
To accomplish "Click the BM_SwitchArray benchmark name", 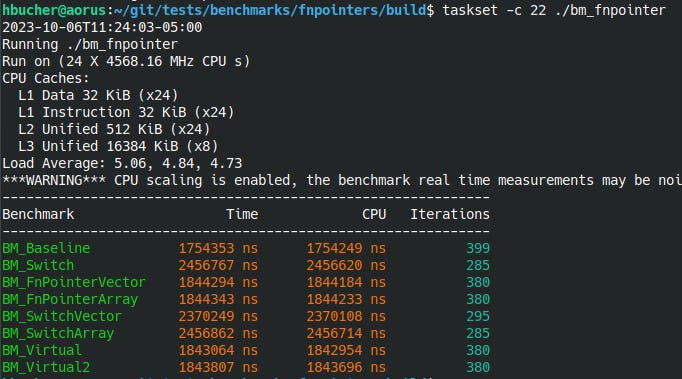I will point(58,333).
